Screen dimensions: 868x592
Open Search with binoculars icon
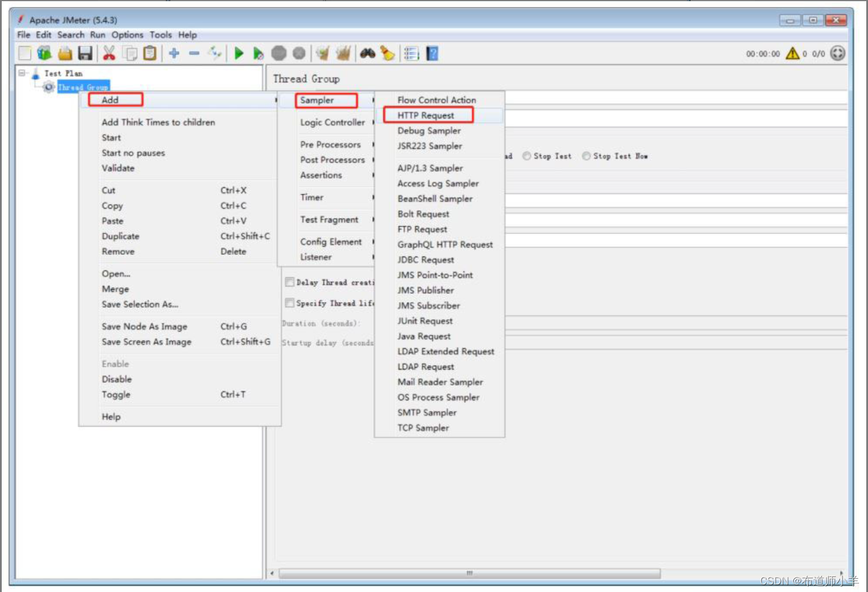[368, 54]
